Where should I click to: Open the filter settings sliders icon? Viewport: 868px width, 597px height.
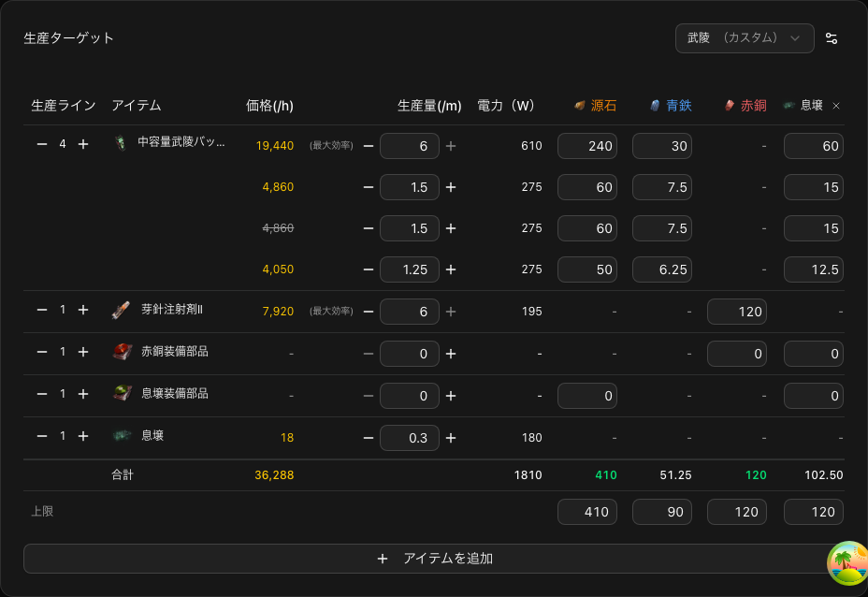(831, 38)
